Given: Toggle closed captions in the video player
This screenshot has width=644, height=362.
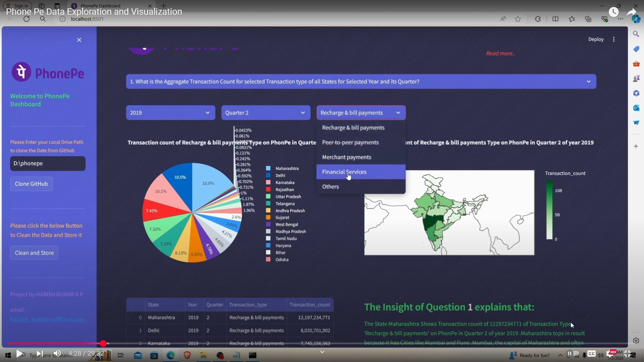Looking at the screenshot, I should 592,354.
